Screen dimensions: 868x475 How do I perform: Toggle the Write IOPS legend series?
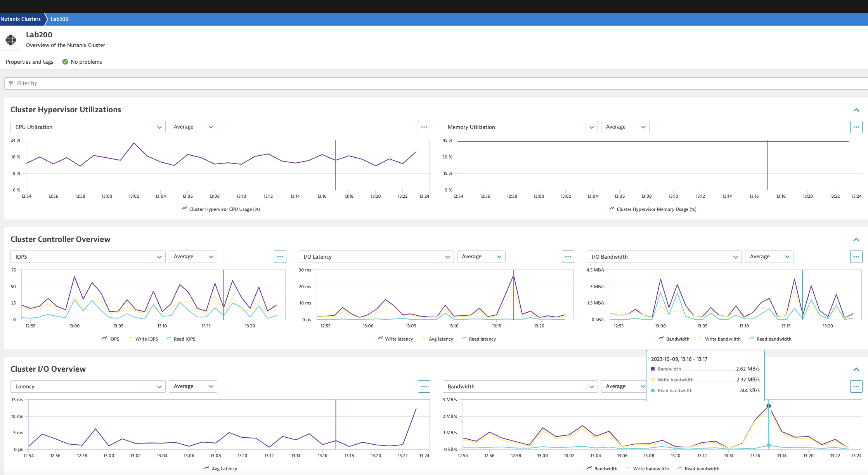pos(143,339)
